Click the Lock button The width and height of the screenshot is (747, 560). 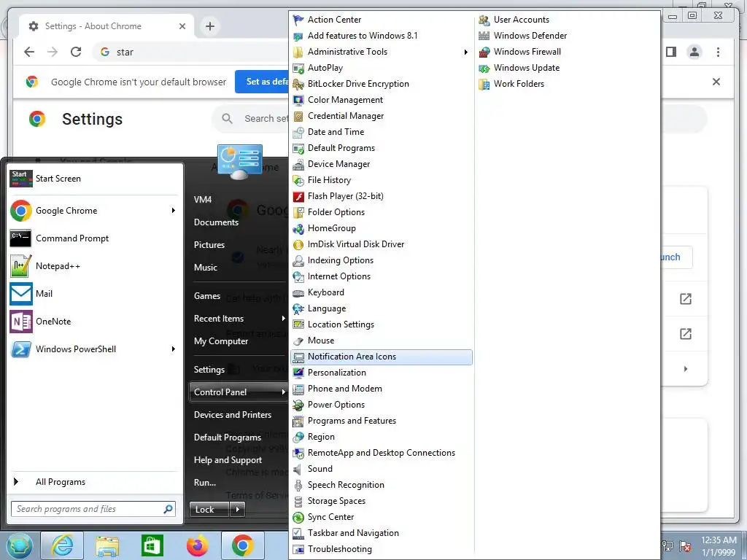click(209, 510)
